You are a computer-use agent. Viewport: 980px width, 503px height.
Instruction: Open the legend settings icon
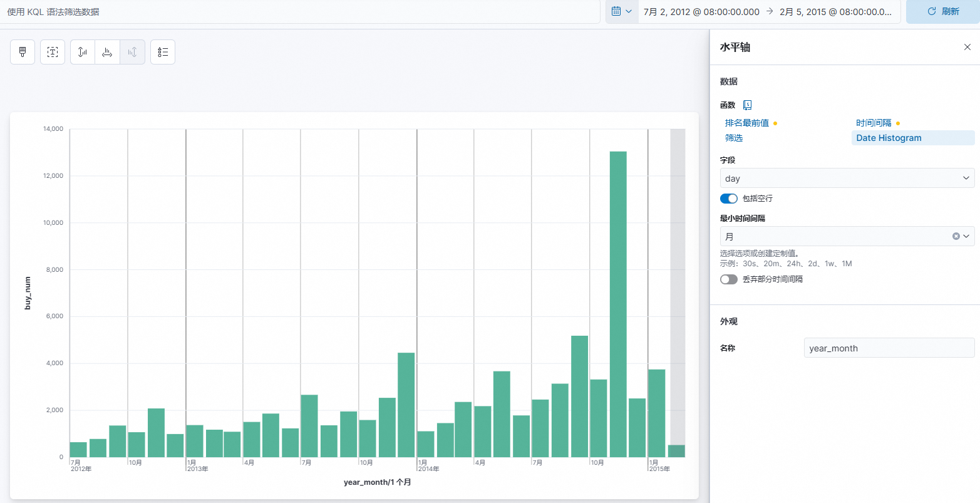163,52
